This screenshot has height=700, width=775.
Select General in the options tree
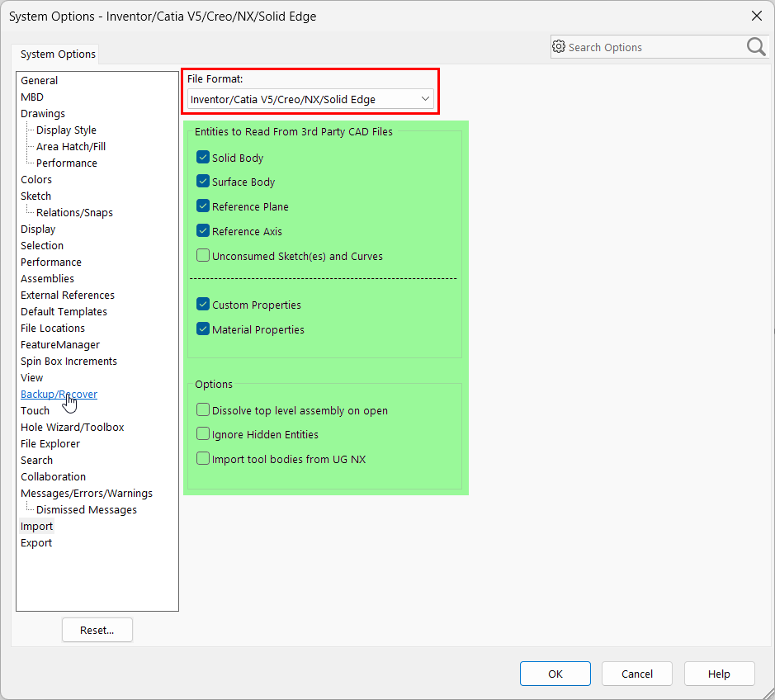[39, 80]
